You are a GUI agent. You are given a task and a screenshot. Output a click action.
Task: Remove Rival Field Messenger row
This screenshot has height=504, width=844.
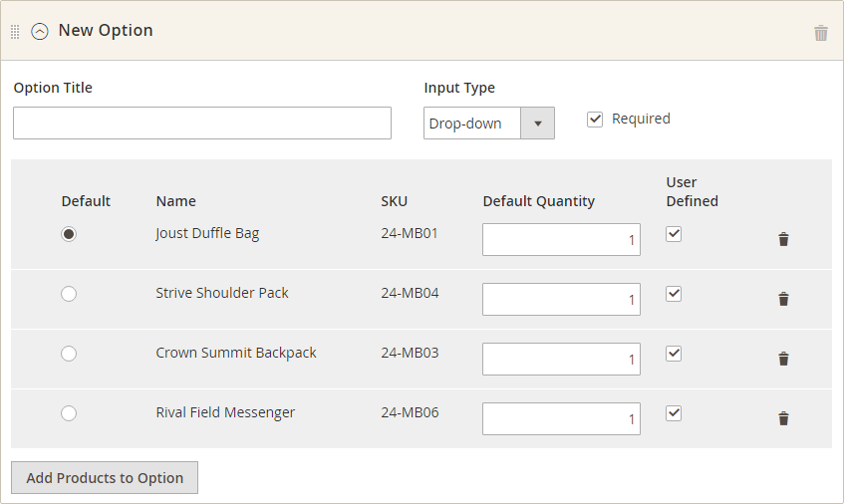point(783,418)
